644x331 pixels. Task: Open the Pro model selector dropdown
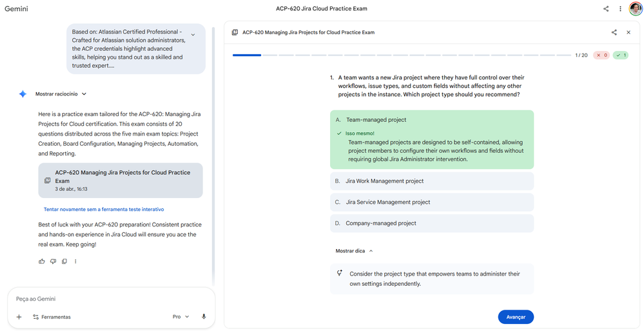tap(181, 317)
